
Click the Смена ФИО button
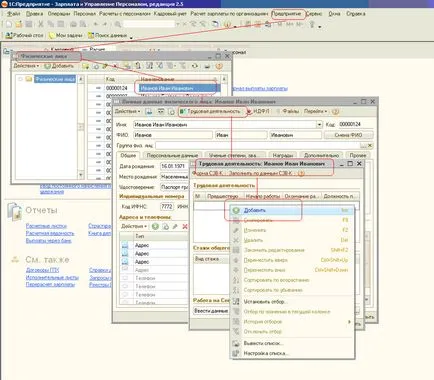[x=348, y=135]
